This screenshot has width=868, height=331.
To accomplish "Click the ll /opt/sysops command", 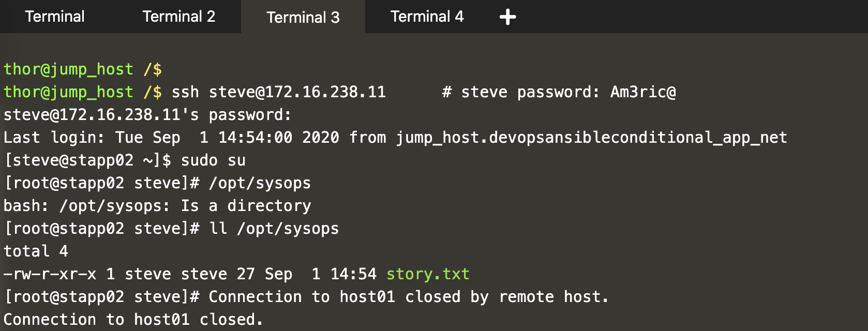I will (x=274, y=229).
